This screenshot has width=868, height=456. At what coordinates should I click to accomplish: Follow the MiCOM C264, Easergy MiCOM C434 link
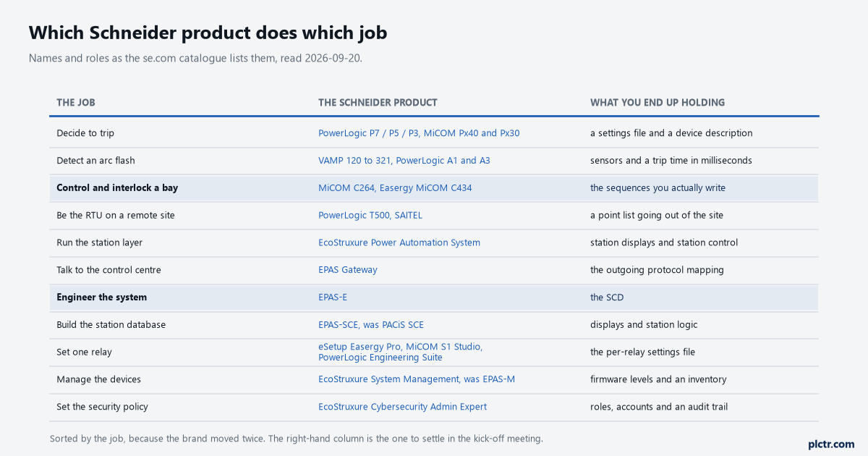coord(395,188)
